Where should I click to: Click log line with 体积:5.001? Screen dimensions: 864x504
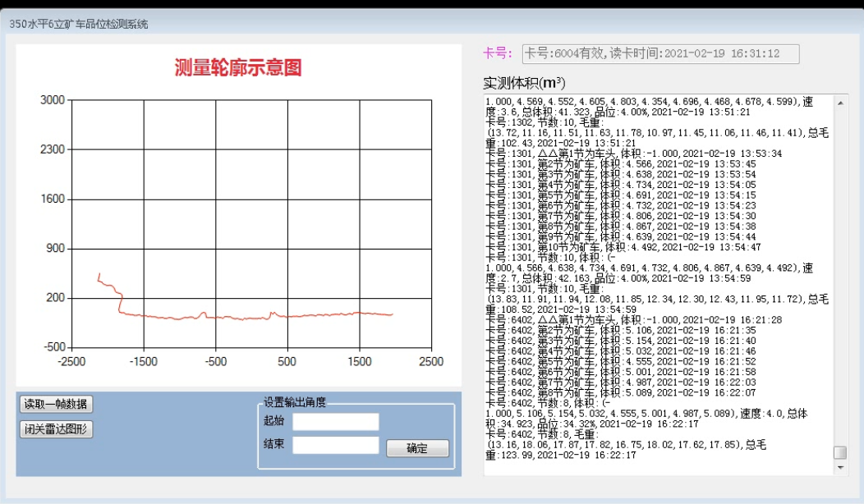[620, 373]
